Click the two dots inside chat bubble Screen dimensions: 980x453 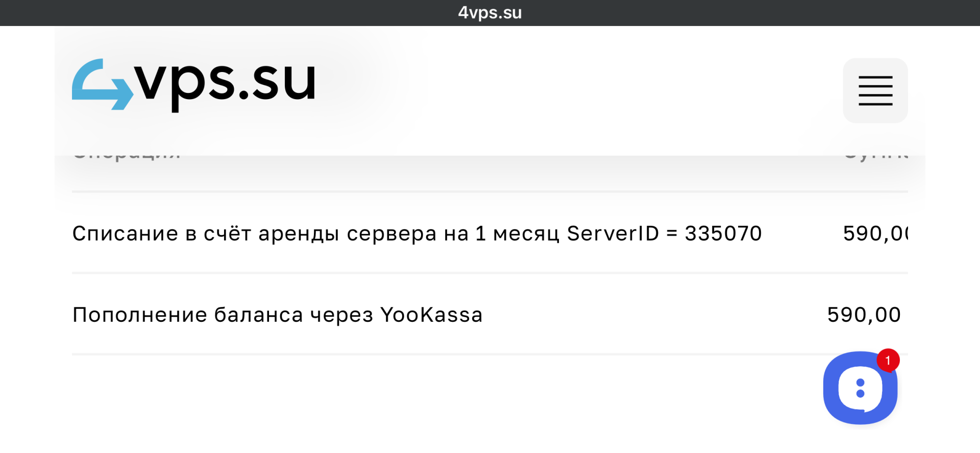click(860, 388)
